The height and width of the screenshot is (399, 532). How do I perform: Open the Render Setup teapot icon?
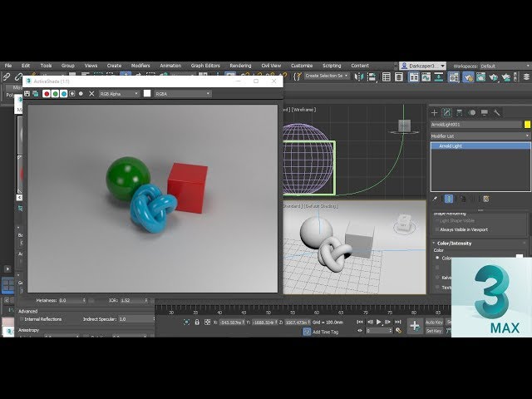pyautogui.click(x=468, y=77)
